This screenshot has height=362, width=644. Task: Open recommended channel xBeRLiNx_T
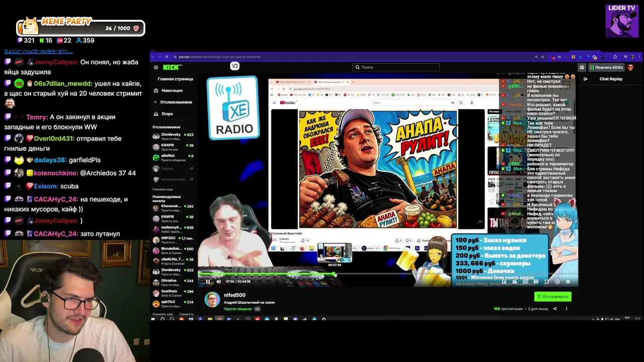[x=174, y=261]
